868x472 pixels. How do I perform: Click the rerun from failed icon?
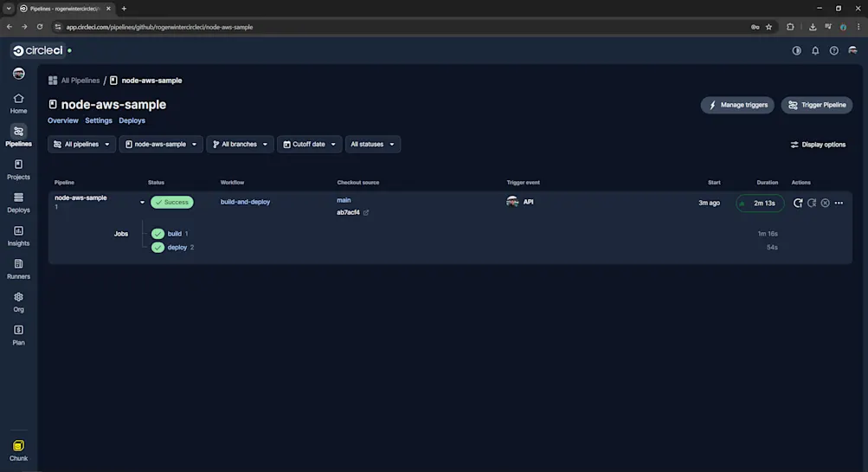[812, 203]
